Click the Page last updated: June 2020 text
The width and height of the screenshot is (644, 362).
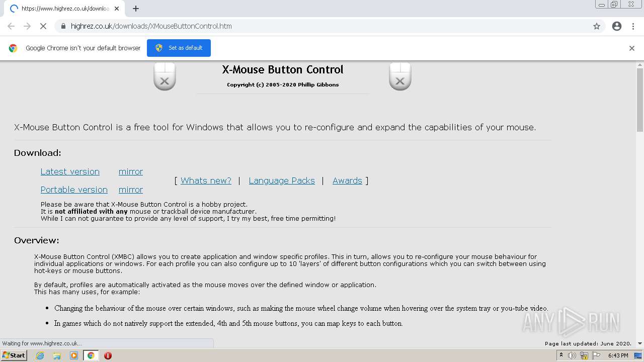tap(588, 344)
